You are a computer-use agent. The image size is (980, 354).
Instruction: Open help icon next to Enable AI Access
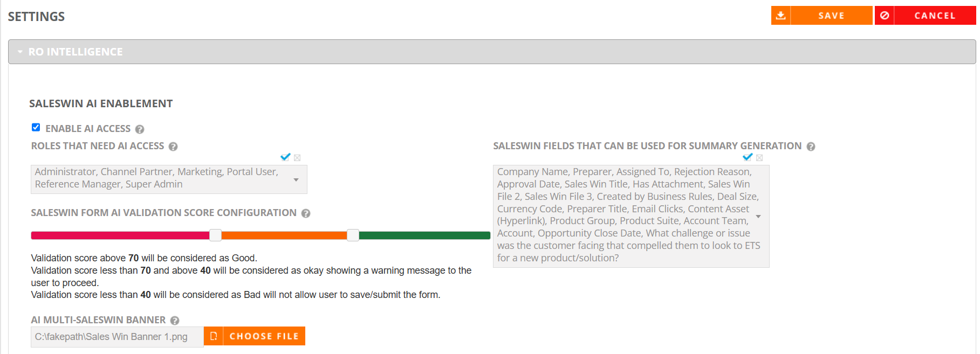pyautogui.click(x=140, y=129)
